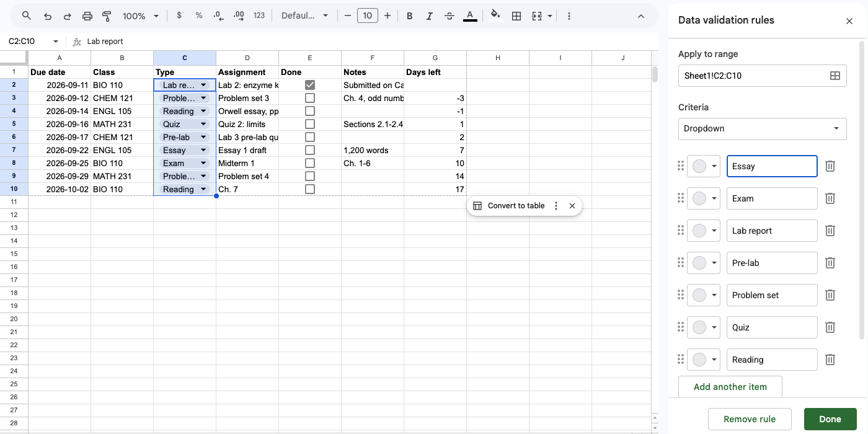The height and width of the screenshot is (434, 868).
Task: Open the Criteria Dropdown selector
Action: pos(763,129)
